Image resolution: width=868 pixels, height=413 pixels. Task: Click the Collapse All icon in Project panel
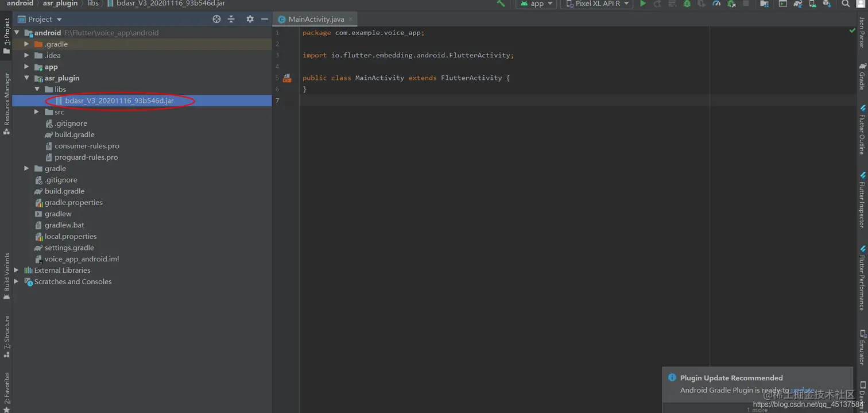tap(231, 19)
